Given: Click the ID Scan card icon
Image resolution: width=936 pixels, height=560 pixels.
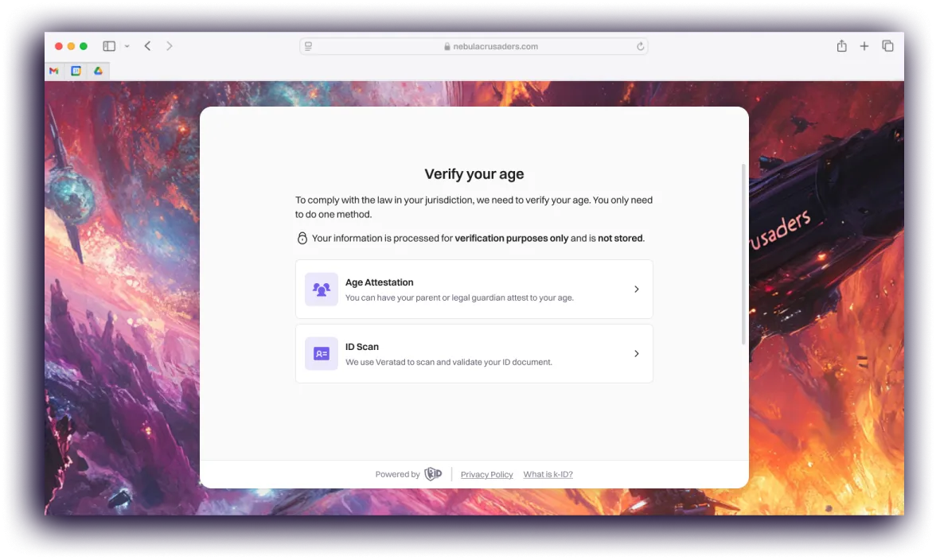Looking at the screenshot, I should click(322, 354).
